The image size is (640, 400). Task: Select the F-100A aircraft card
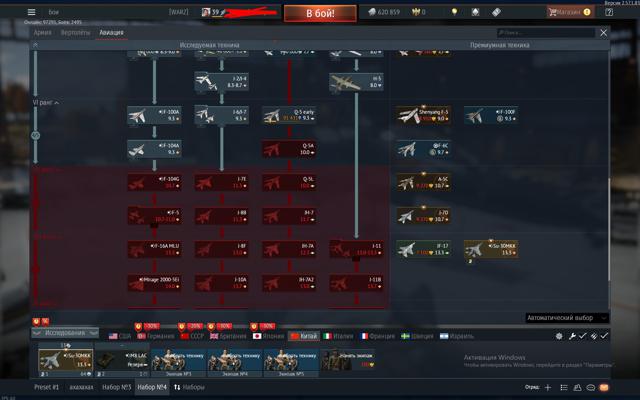[x=154, y=115]
